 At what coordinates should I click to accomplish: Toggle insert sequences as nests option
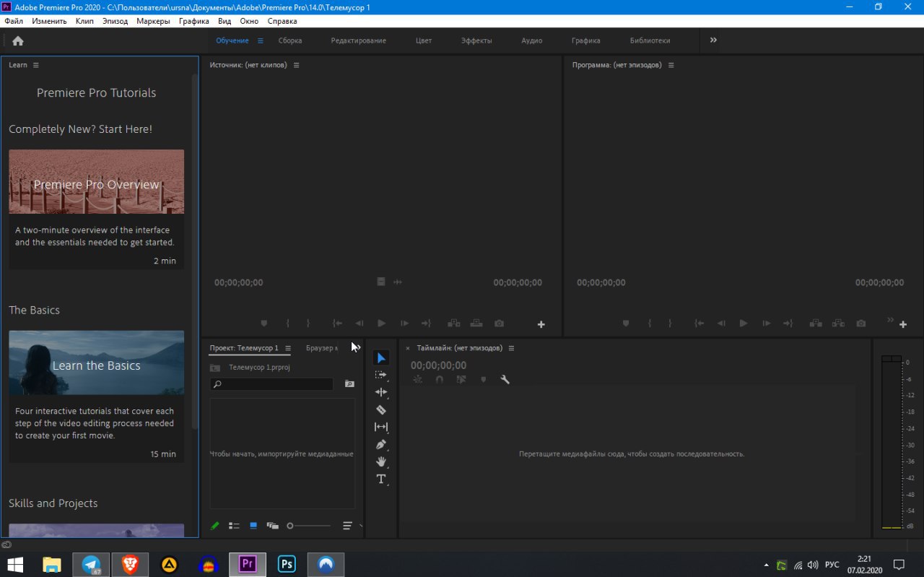[417, 379]
